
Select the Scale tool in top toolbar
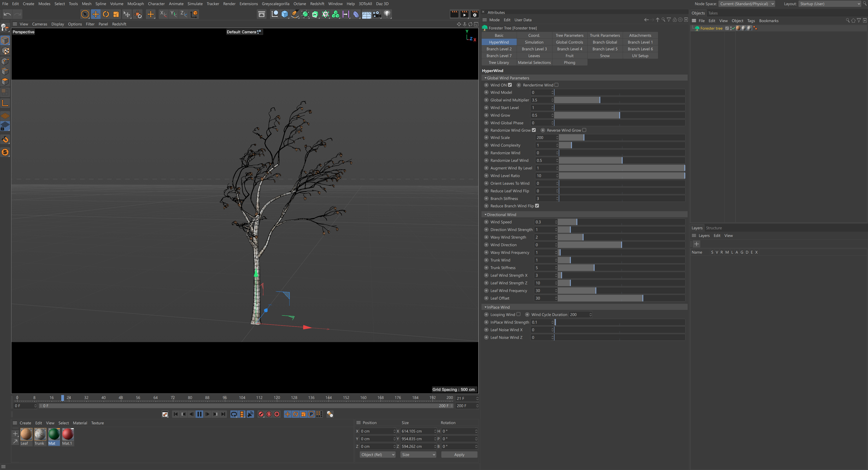click(x=116, y=14)
